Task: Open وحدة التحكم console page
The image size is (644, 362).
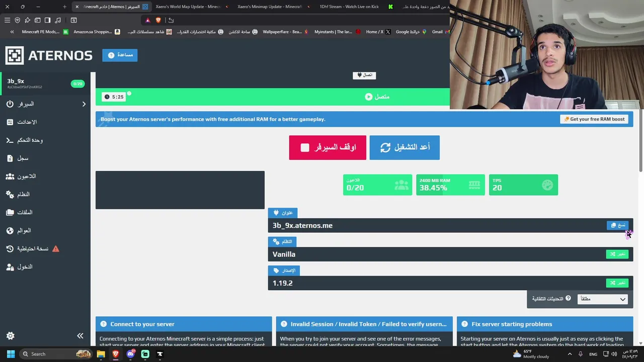Action: coord(45,140)
